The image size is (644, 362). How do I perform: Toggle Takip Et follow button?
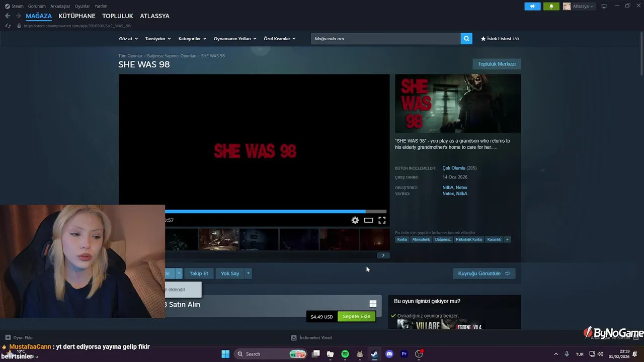point(199,274)
